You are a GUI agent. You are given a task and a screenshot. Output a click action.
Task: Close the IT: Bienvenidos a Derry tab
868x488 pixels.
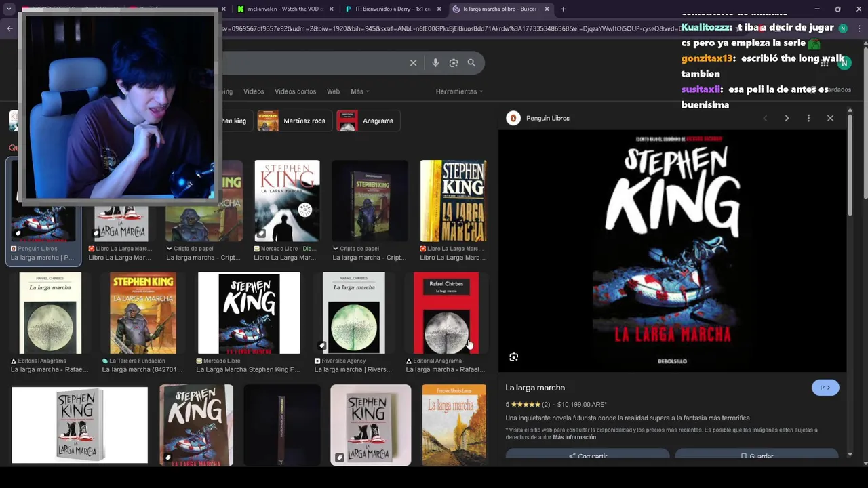[x=439, y=9]
